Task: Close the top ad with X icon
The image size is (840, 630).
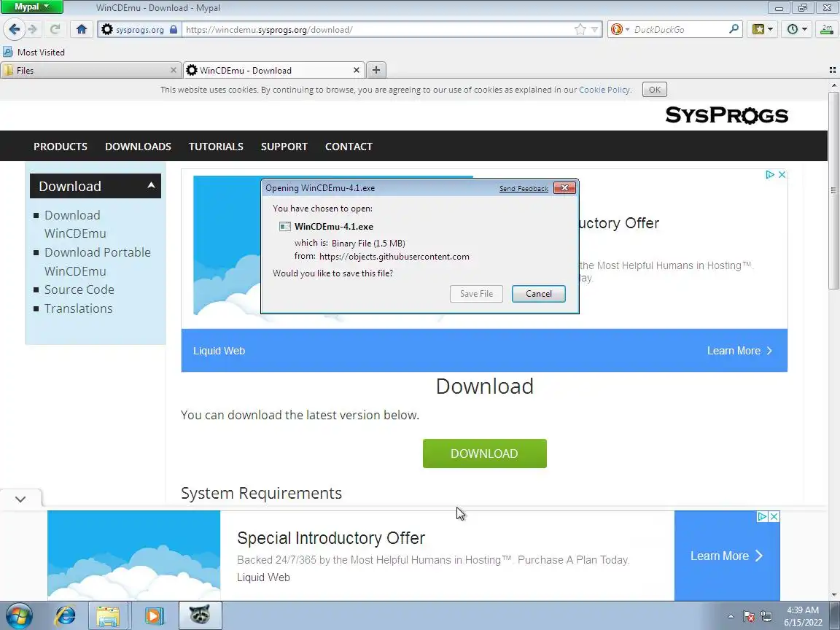Action: click(782, 175)
